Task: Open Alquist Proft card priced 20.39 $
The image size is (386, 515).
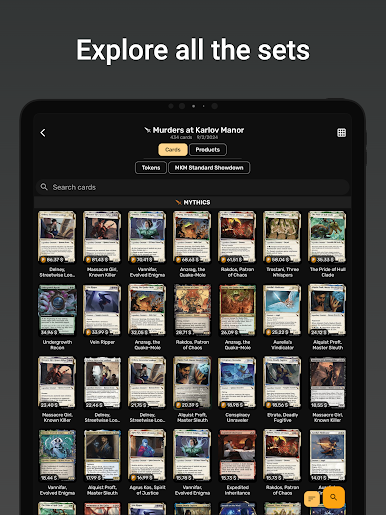Action: [x=192, y=382]
